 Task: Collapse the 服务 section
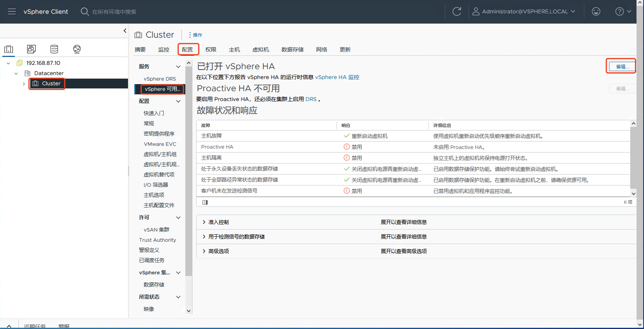(x=178, y=66)
